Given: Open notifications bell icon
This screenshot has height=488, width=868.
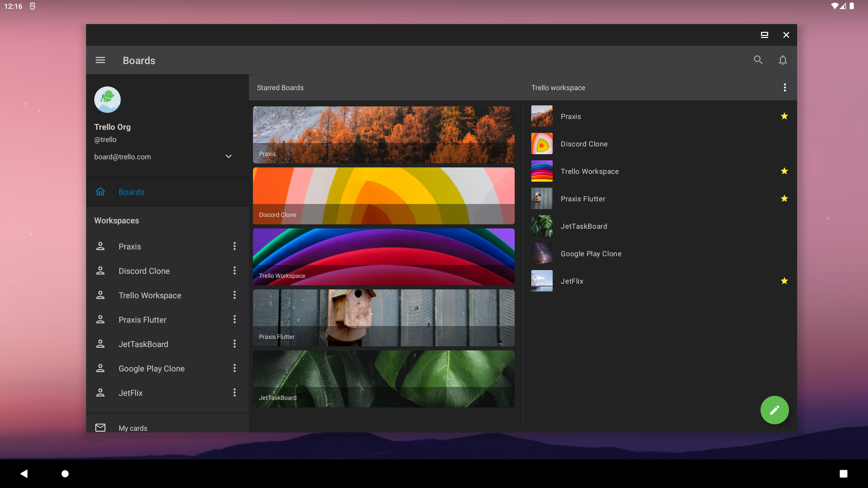Looking at the screenshot, I should [x=783, y=60].
